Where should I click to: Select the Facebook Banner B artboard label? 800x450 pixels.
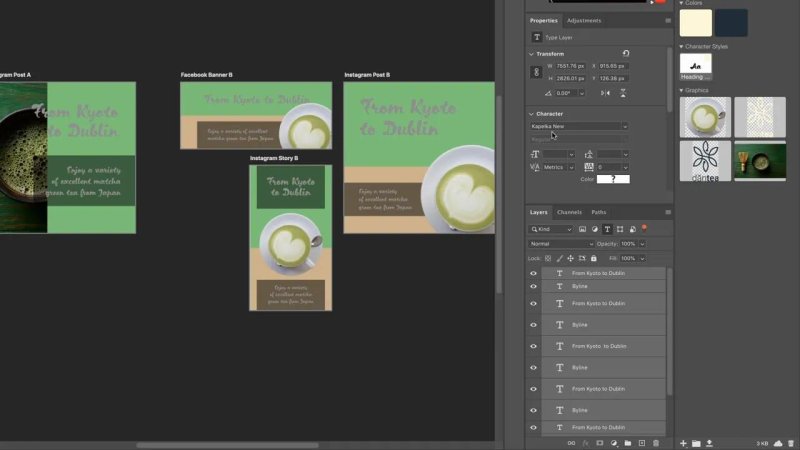point(207,74)
